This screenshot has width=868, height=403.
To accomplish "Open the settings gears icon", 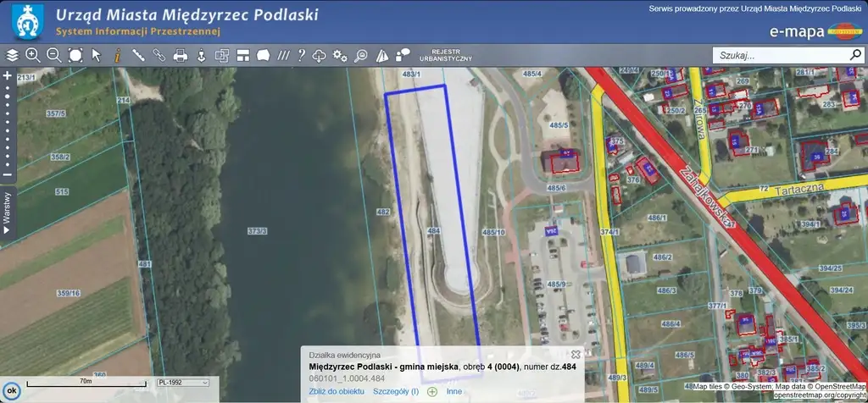I will 340,55.
